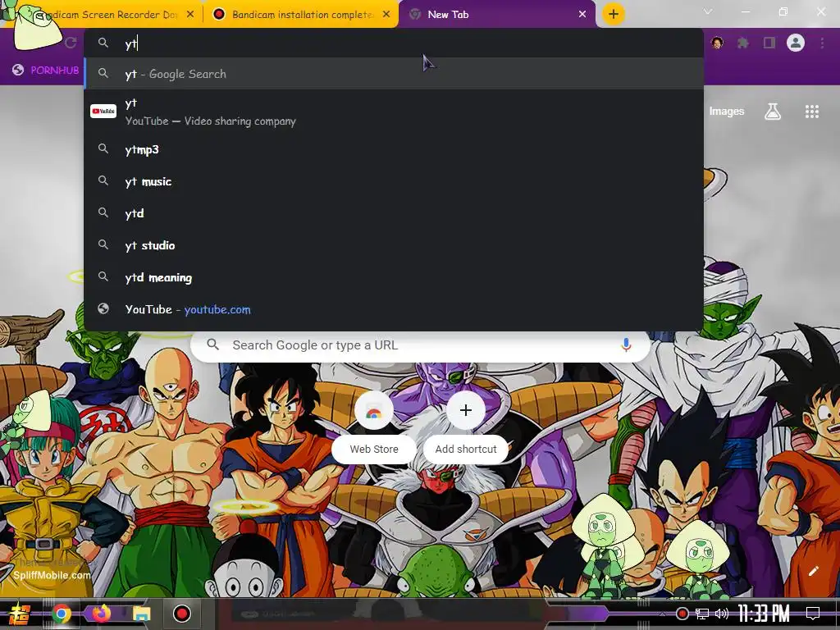Viewport: 840px width, 630px height.
Task: Start voice search with microphone icon
Action: (x=626, y=345)
